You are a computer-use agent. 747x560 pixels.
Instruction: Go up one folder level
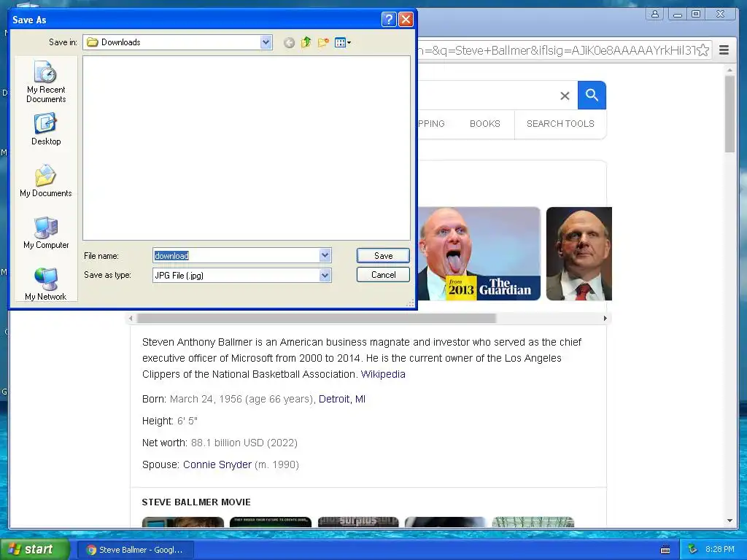tap(306, 42)
